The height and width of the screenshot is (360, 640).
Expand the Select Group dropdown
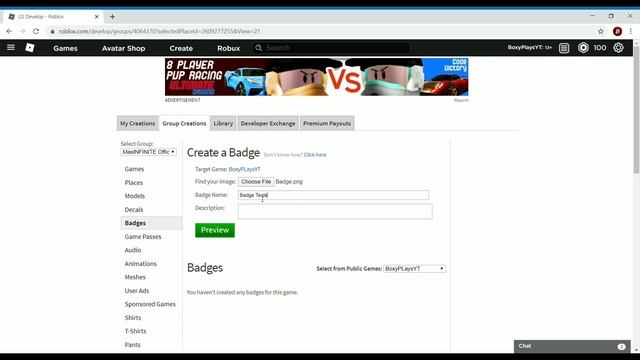149,152
